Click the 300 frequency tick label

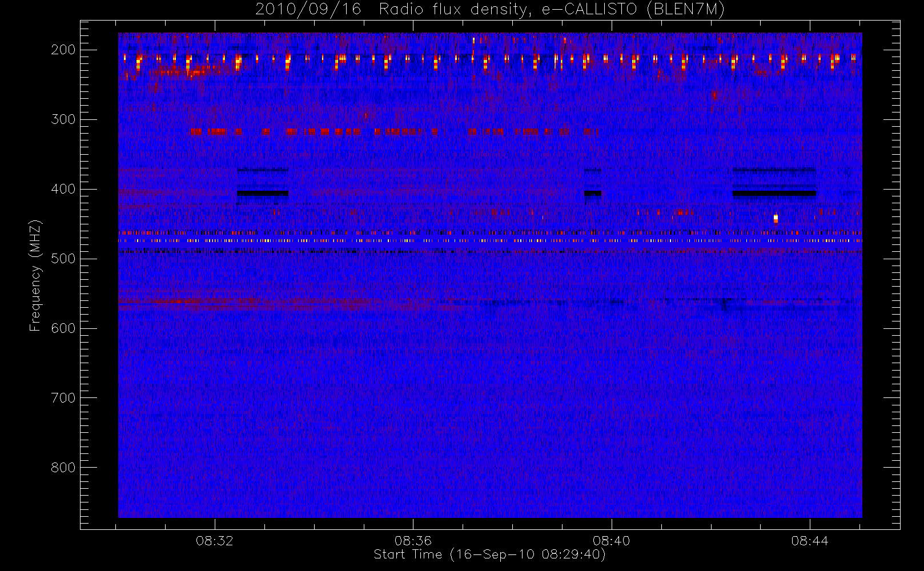(x=63, y=119)
